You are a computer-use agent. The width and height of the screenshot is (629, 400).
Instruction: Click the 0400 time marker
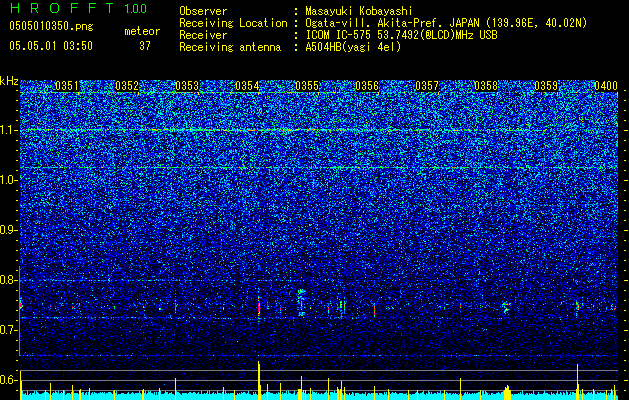(x=606, y=86)
